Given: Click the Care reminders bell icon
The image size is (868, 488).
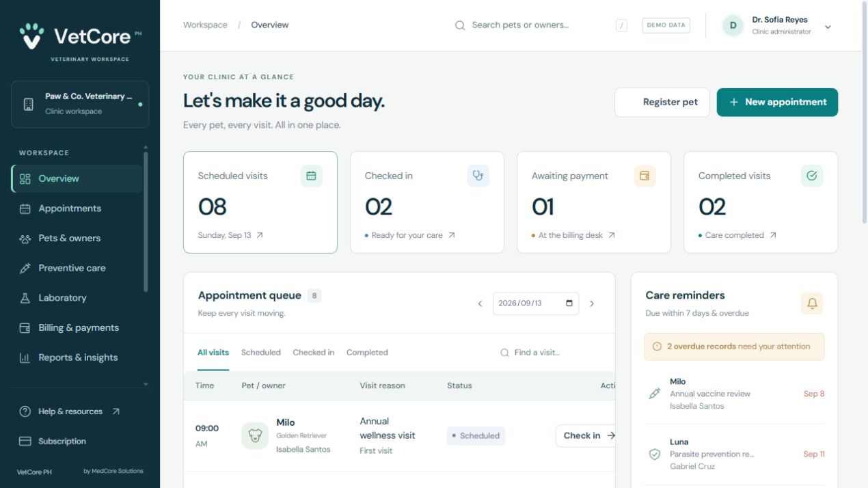Looking at the screenshot, I should point(812,303).
